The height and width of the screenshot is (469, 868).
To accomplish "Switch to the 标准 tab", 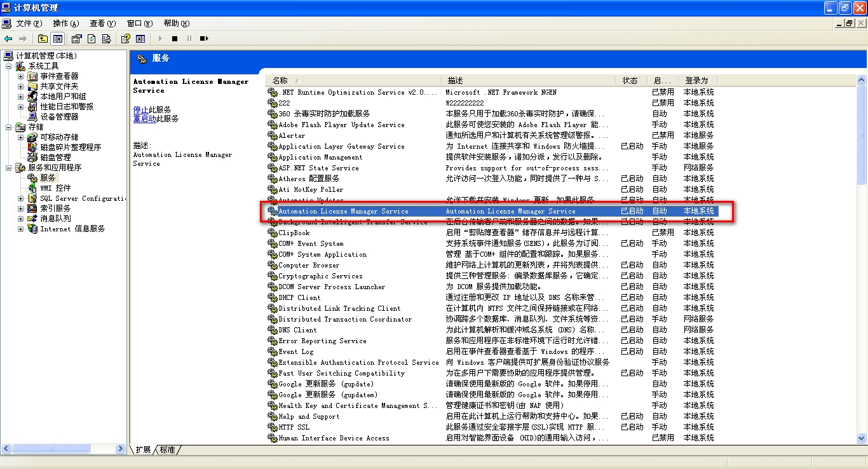I will [168, 450].
